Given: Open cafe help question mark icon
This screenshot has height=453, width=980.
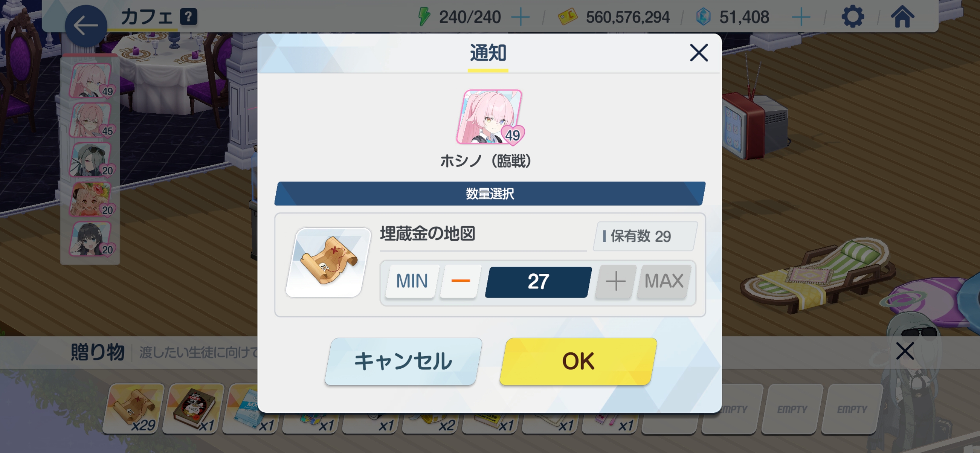Looking at the screenshot, I should tap(188, 17).
